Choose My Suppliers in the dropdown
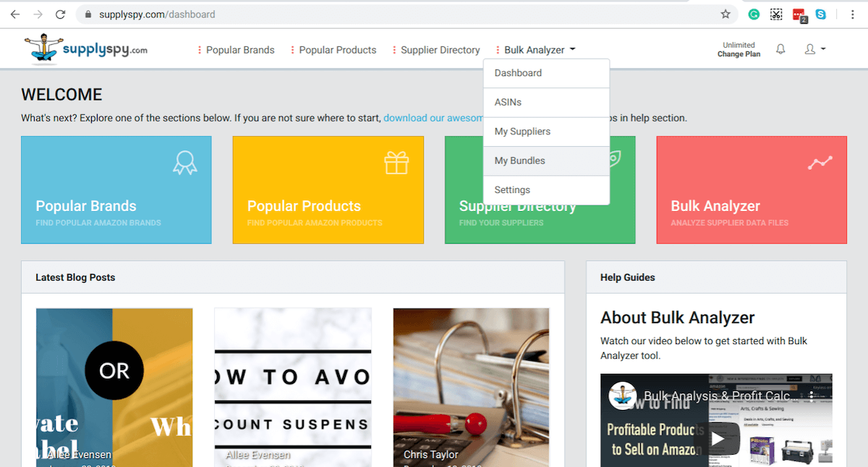 [x=547, y=132]
